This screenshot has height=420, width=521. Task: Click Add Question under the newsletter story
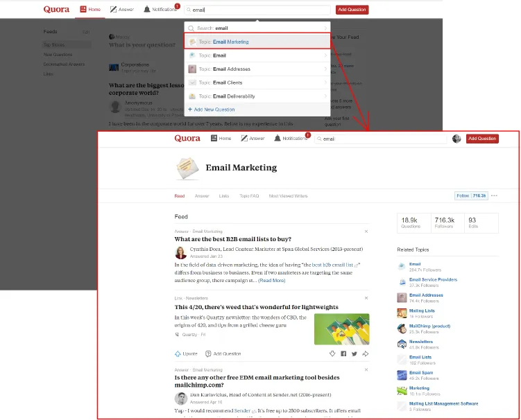point(223,353)
